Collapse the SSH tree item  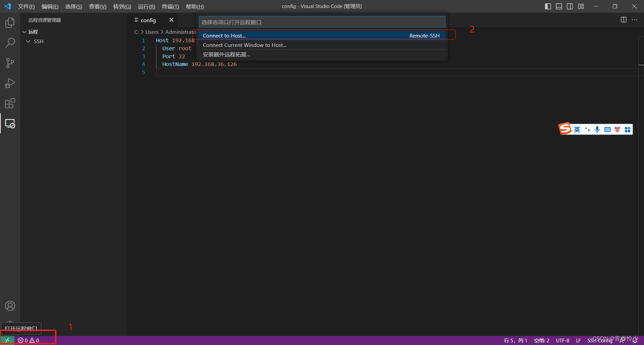[29, 41]
